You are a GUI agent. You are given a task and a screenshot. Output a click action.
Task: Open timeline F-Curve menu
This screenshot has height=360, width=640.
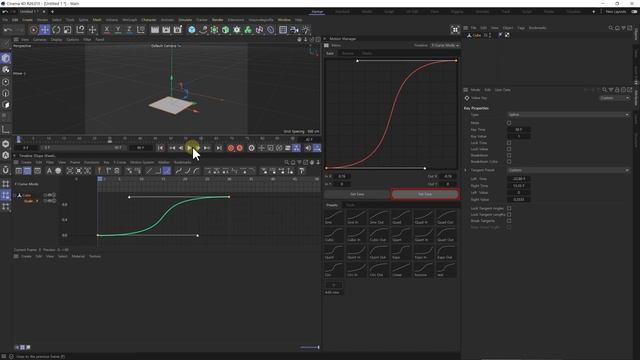tap(120, 162)
